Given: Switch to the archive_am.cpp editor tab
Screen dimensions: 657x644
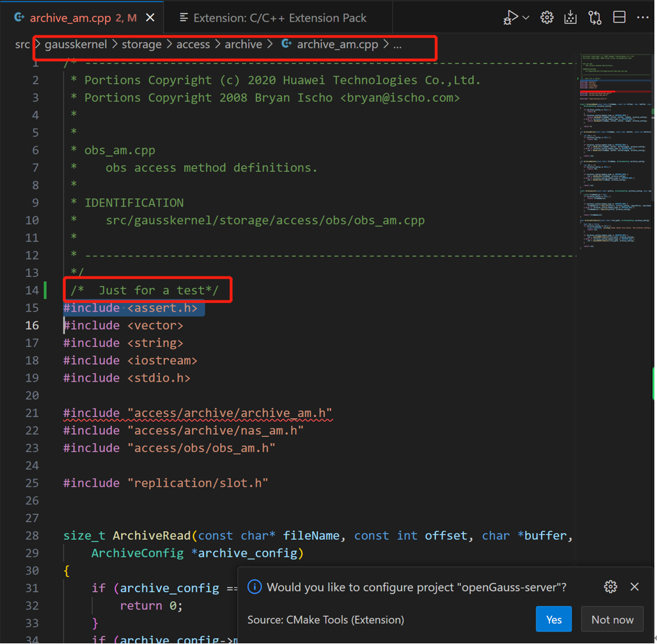Looking at the screenshot, I should (x=82, y=18).
